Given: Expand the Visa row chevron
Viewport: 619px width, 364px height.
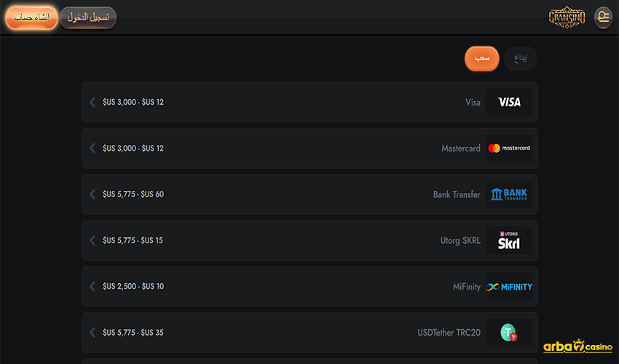Looking at the screenshot, I should 92,103.
